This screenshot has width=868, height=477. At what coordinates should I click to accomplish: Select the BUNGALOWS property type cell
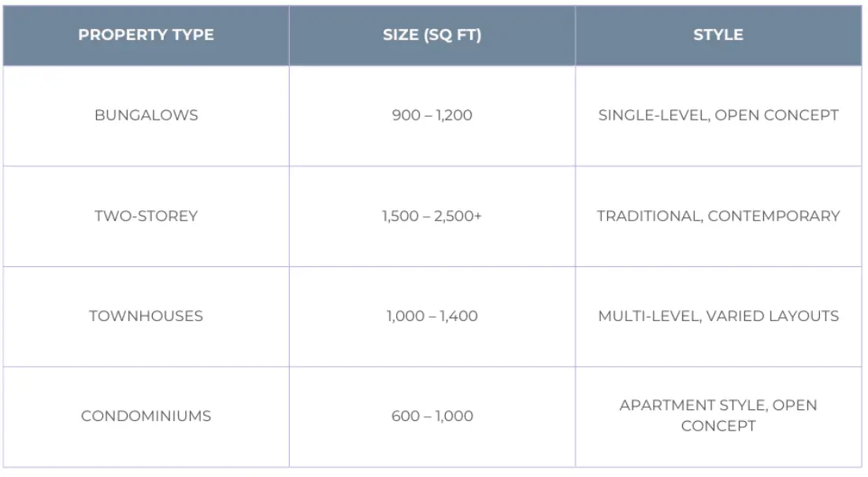[146, 115]
